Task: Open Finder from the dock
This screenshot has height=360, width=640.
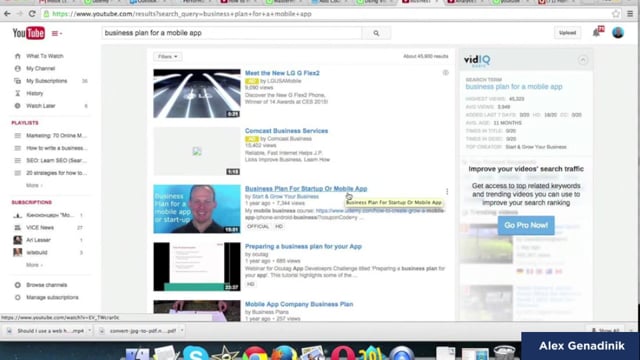Action: [137, 354]
